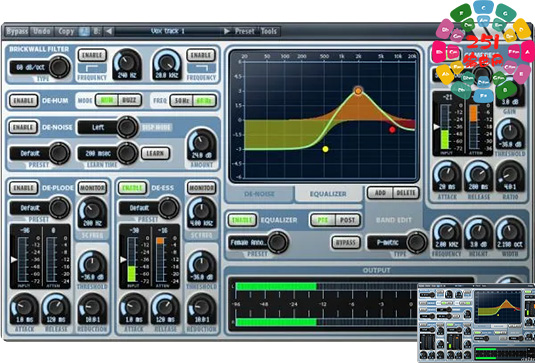Switch to the DE-NOISE graph tab

[259, 194]
